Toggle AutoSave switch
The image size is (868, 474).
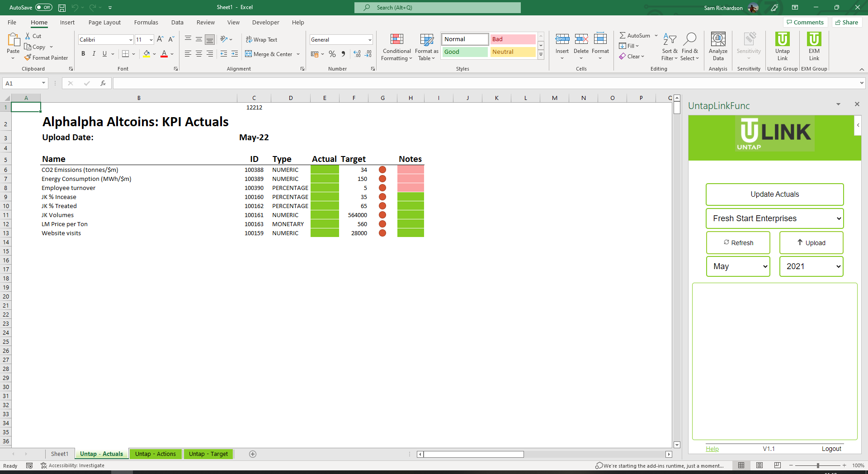pos(44,8)
